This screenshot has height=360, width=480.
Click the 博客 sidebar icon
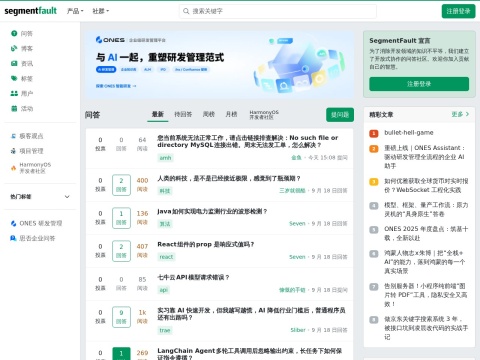pyautogui.click(x=14, y=48)
